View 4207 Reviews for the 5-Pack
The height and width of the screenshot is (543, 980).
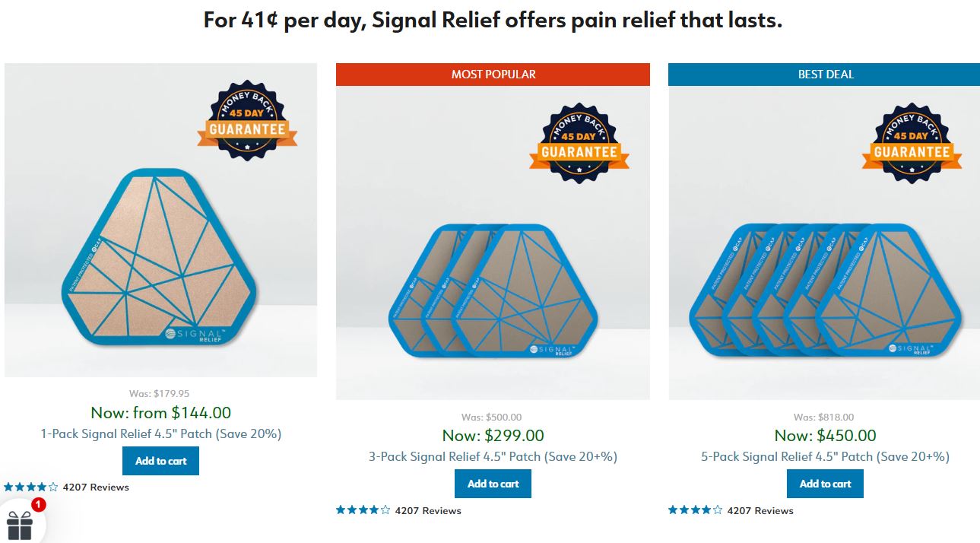[x=760, y=510]
